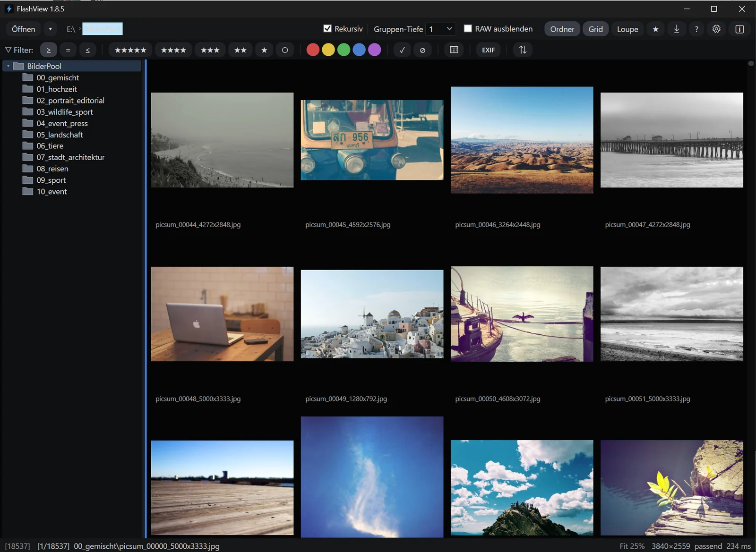Open folder 10_event
The height and width of the screenshot is (552, 756).
point(52,192)
